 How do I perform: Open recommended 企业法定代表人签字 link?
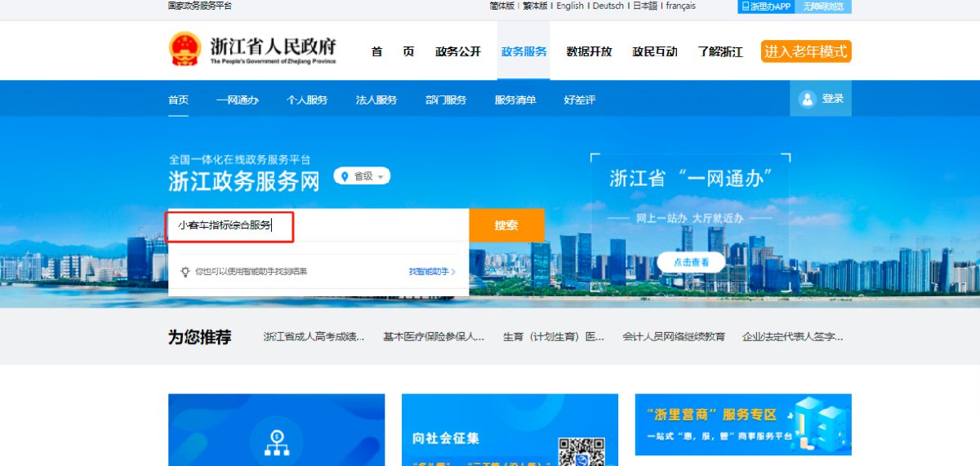click(x=793, y=336)
